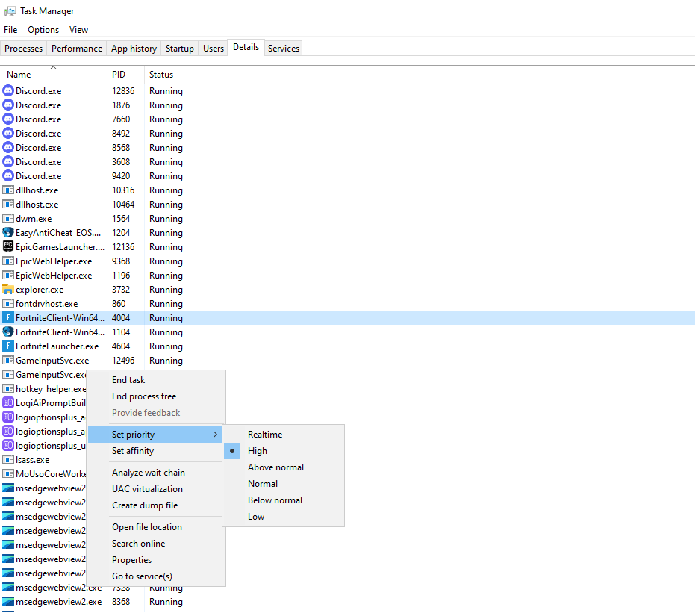Click icon of msedgewebview2.exe PID 8368

pyautogui.click(x=8, y=602)
